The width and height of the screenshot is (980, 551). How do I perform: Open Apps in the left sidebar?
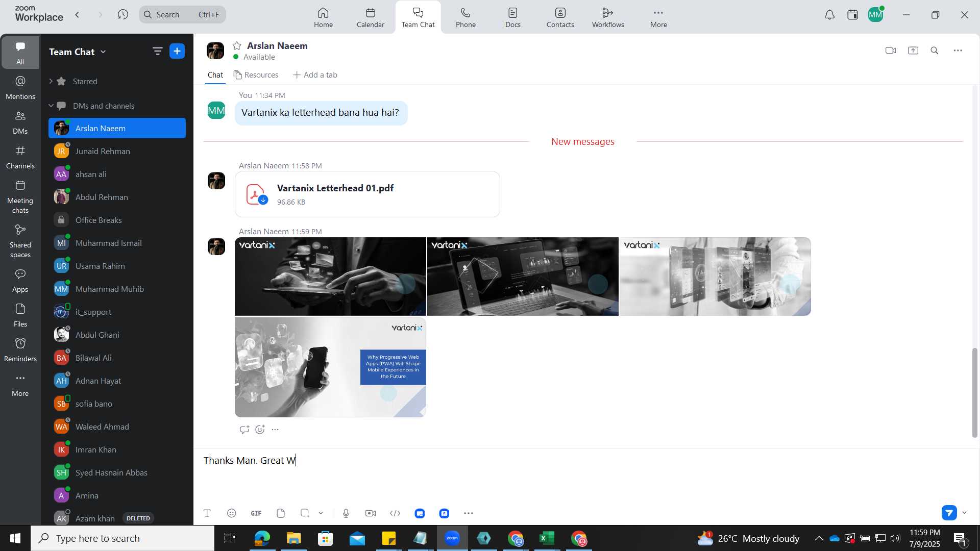(20, 280)
